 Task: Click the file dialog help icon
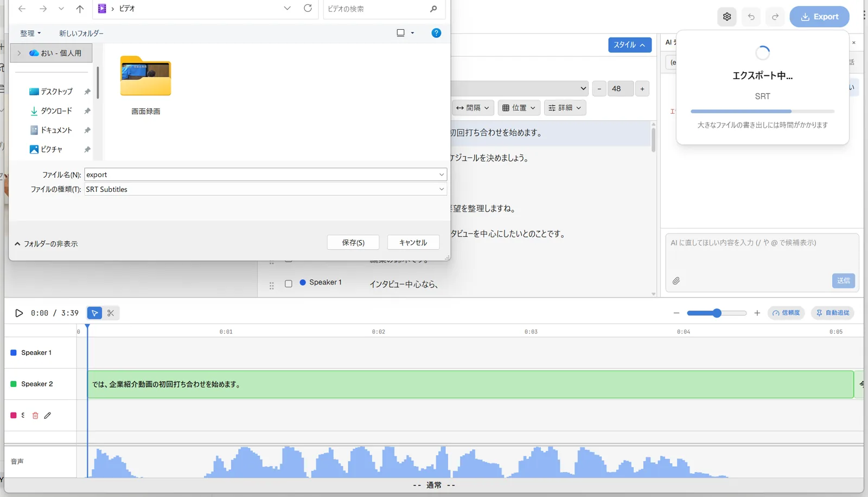point(436,33)
